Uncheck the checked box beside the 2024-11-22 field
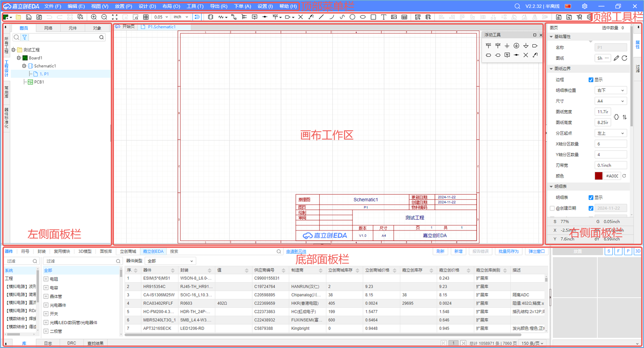Screen dimensions: 644x348 click(x=591, y=208)
